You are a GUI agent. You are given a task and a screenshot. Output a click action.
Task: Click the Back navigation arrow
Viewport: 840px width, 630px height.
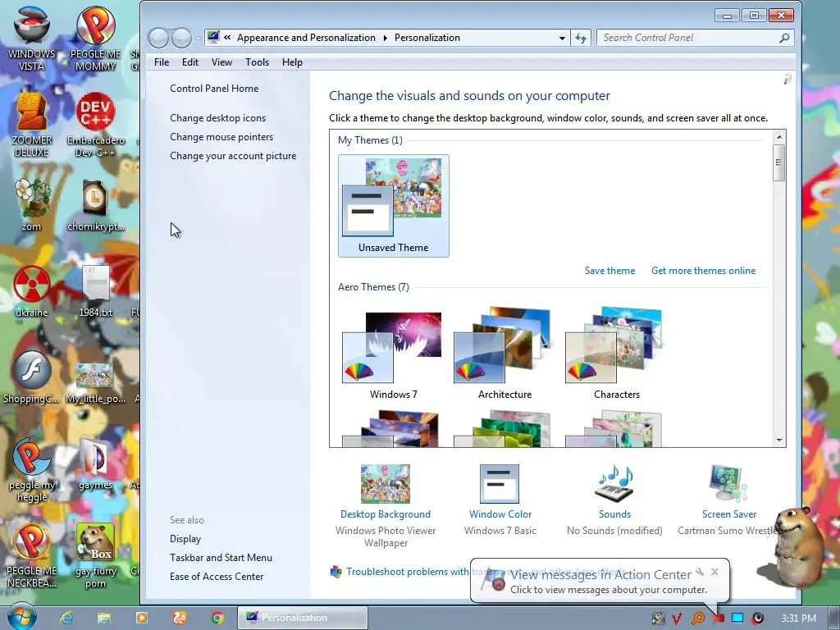pos(158,38)
